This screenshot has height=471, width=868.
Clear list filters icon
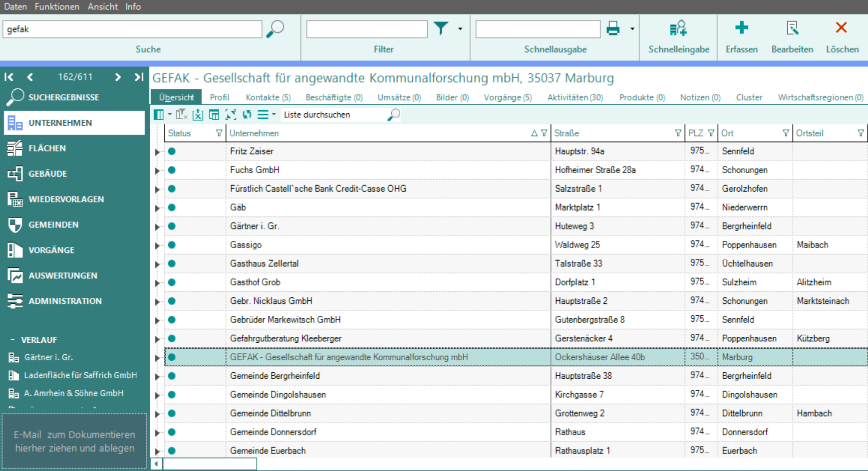click(181, 115)
